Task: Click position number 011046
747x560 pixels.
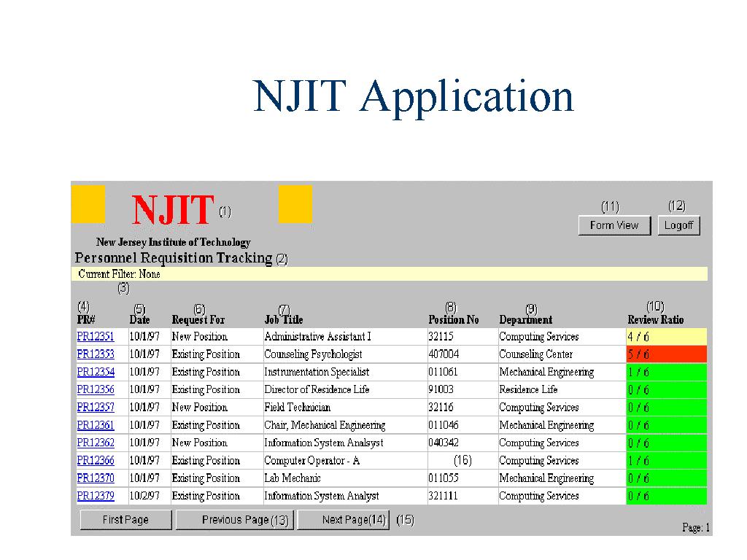Action: (444, 425)
